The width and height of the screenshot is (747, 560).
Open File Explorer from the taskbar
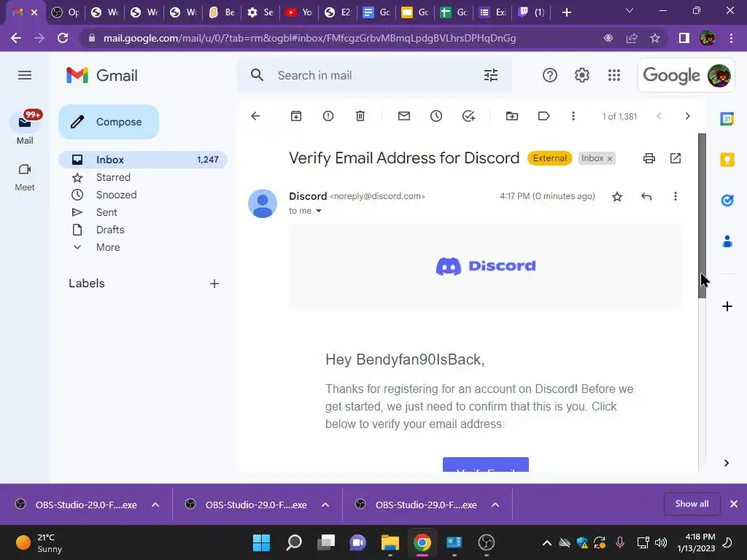tap(390, 542)
